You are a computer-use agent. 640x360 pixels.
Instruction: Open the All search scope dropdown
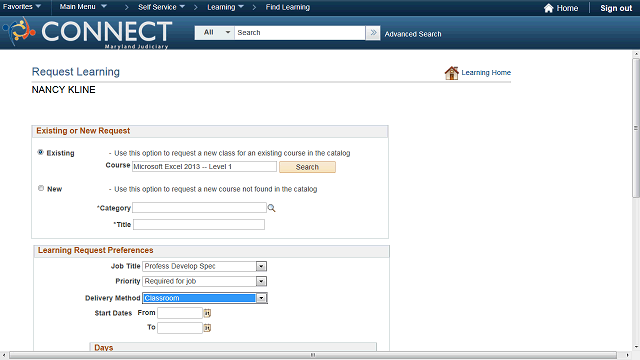(x=215, y=33)
